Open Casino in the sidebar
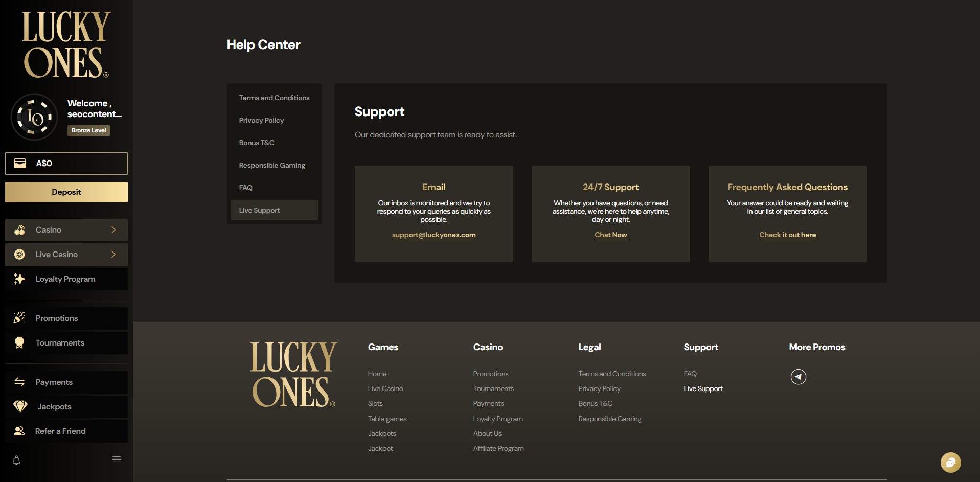Screen dimensions: 980x482 click(66, 230)
